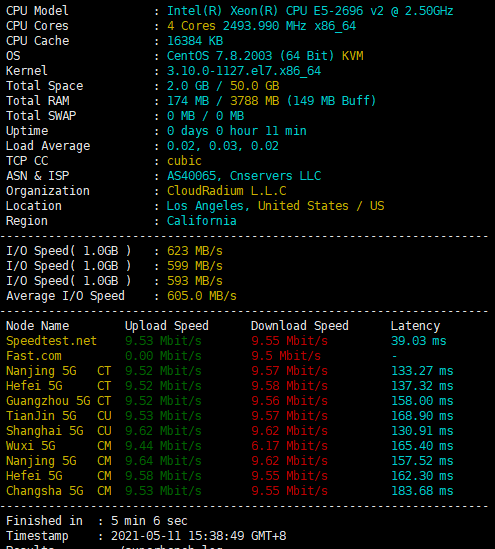Select Shanghai latency 130.91 ms
Screen dimensions: 495x549
[x=422, y=431]
